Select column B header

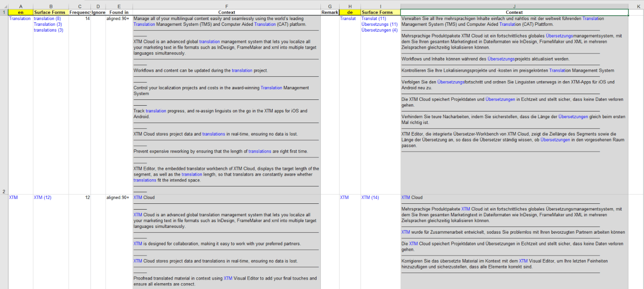(51, 6)
